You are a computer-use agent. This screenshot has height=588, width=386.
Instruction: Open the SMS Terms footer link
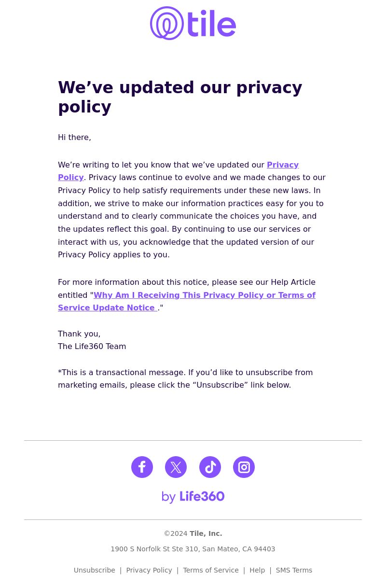294,570
